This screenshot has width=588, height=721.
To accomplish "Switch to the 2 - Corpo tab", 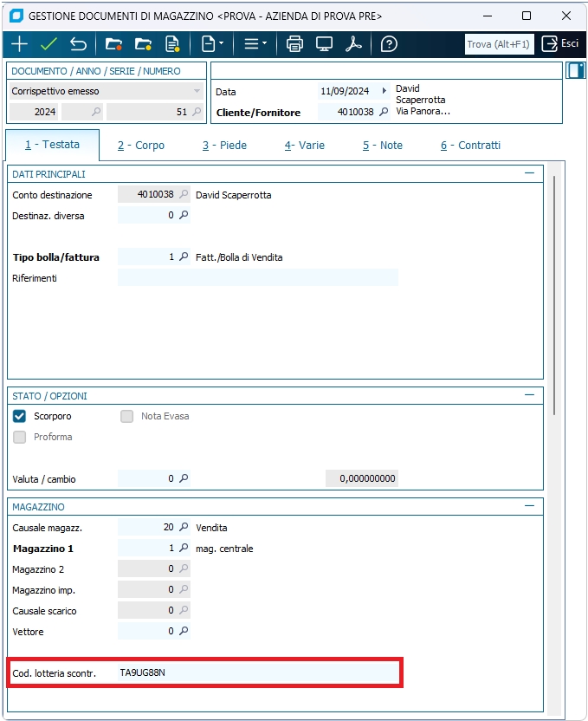I will 141,146.
